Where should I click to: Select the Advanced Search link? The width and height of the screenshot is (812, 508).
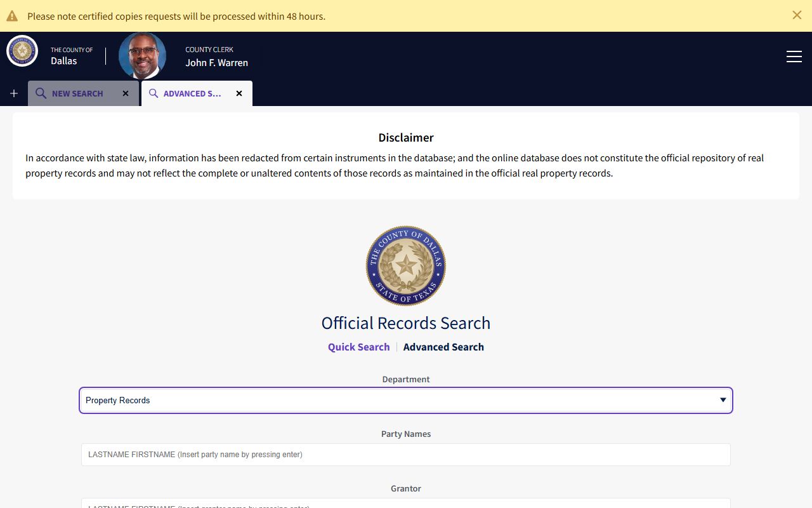(443, 347)
